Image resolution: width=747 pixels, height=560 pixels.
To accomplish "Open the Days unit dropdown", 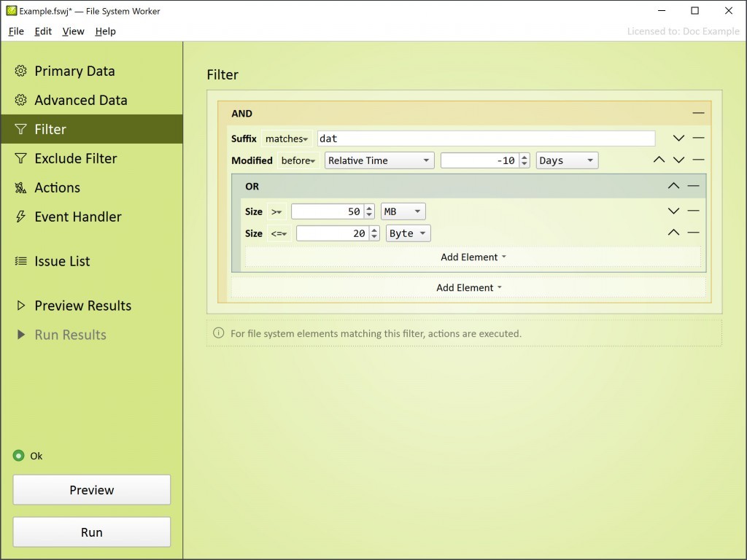I will point(567,160).
